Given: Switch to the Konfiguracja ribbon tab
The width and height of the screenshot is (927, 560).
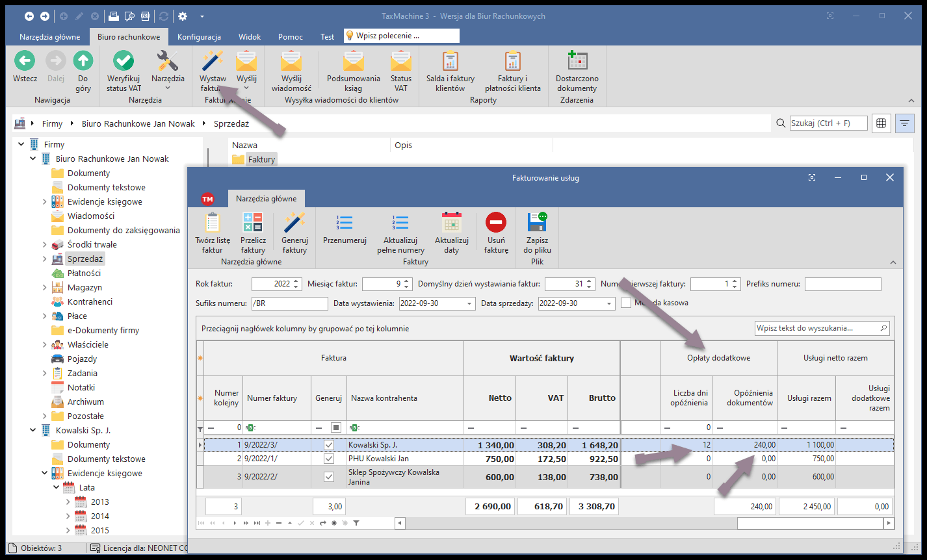Looking at the screenshot, I should click(199, 37).
